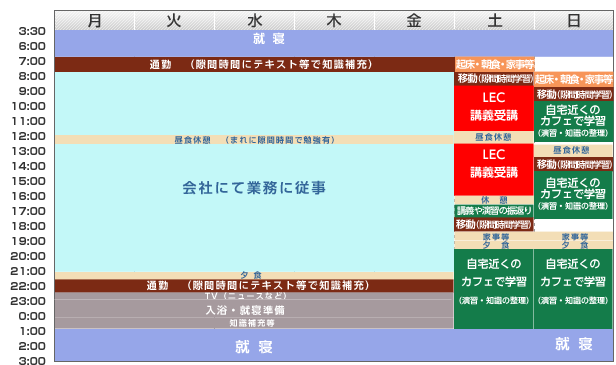Click Saturday's 休憩 block
Viewport: 616px width, 365px height.
pos(494,200)
